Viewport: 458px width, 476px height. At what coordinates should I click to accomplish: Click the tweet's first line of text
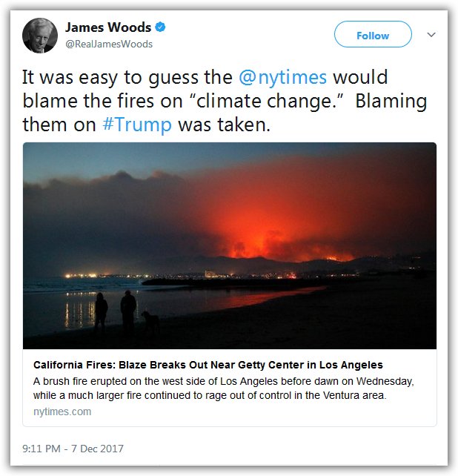(x=205, y=77)
